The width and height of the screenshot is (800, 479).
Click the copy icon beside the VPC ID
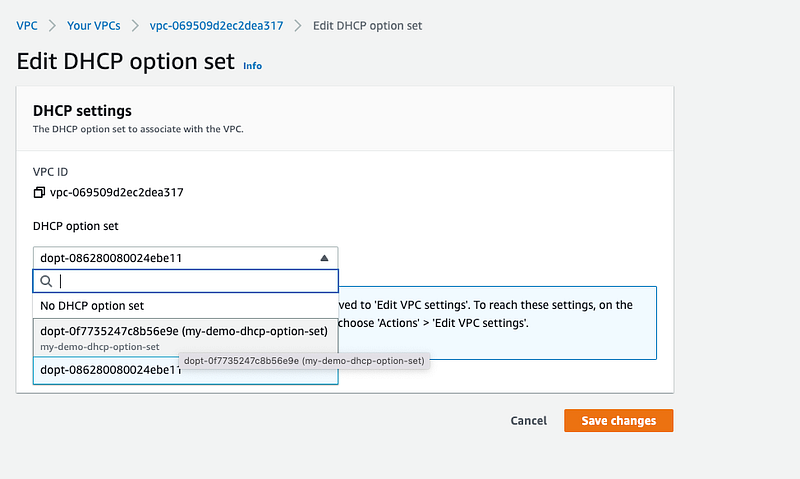[39, 192]
